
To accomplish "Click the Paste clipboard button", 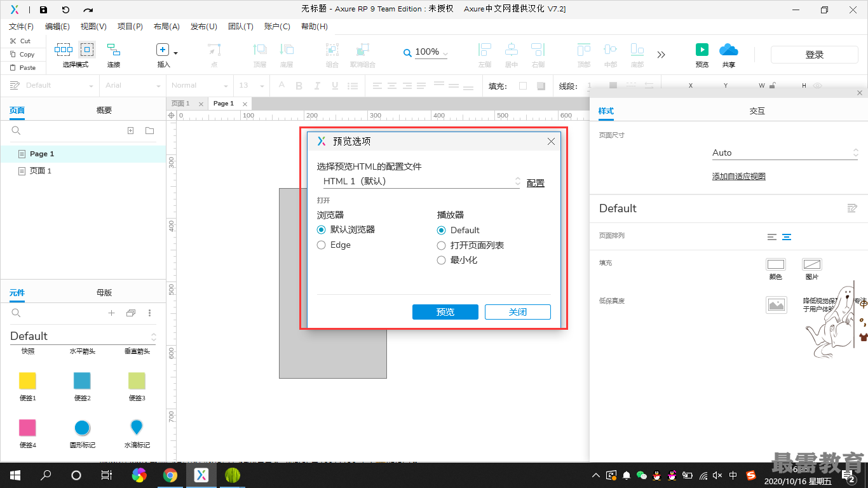I will [22, 67].
